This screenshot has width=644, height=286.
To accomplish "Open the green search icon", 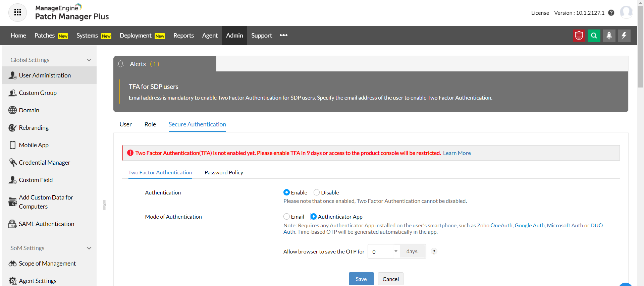I will tap(594, 36).
